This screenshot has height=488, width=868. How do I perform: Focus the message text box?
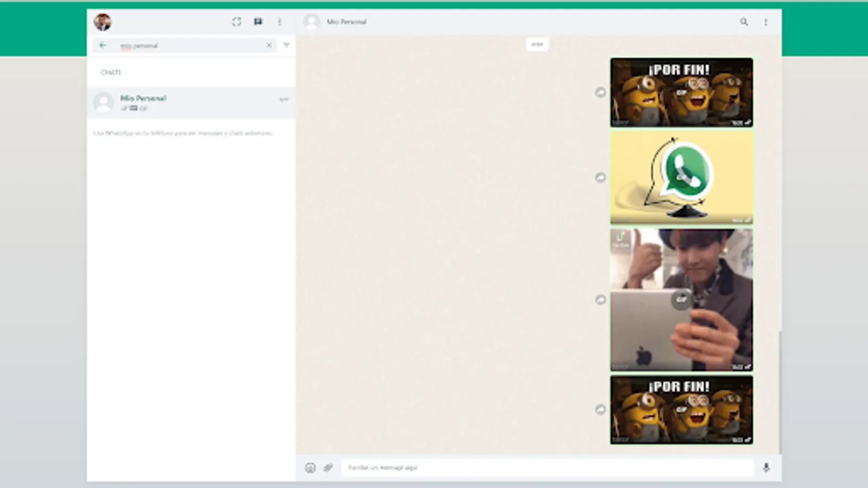[x=547, y=467]
